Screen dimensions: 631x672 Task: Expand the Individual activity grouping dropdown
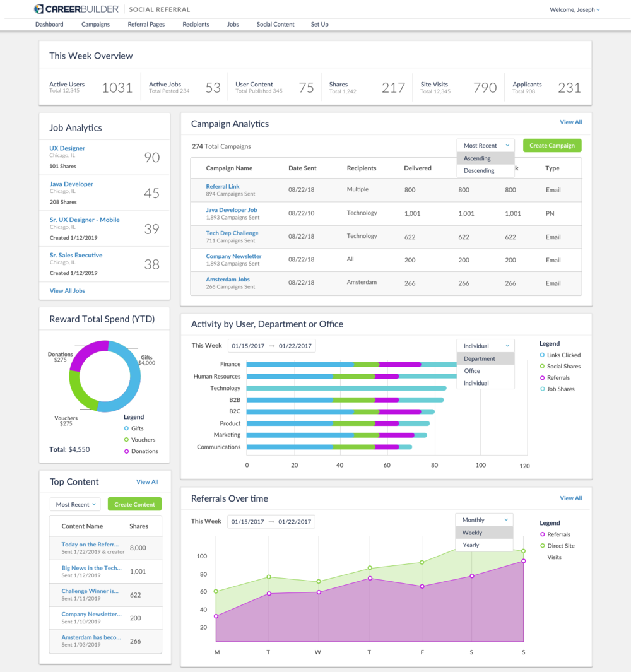coord(486,346)
